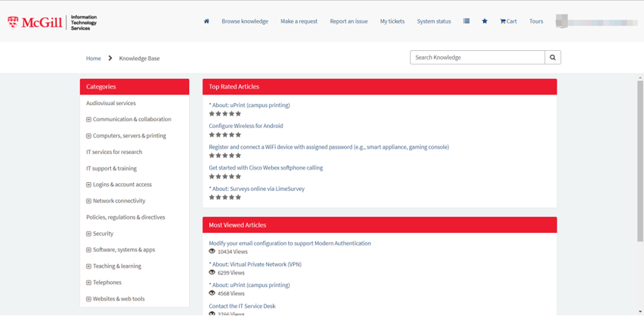Expand Computers, servers & printing category

point(88,135)
